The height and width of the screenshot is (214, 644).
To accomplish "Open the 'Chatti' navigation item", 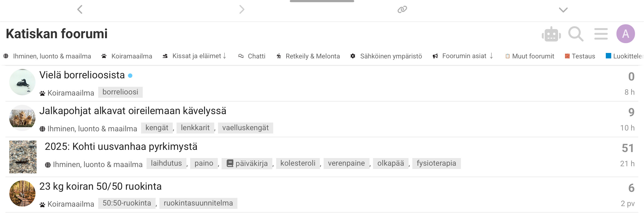I will click(256, 56).
